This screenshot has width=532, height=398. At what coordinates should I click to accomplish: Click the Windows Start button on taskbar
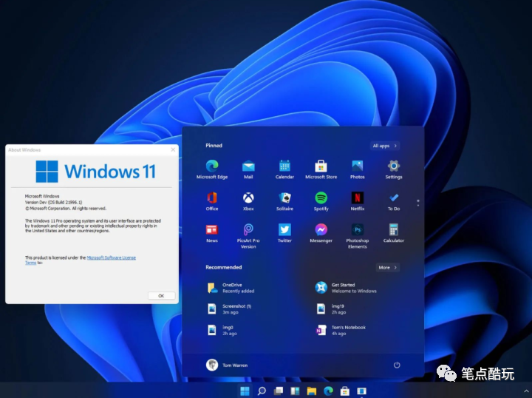pos(245,391)
